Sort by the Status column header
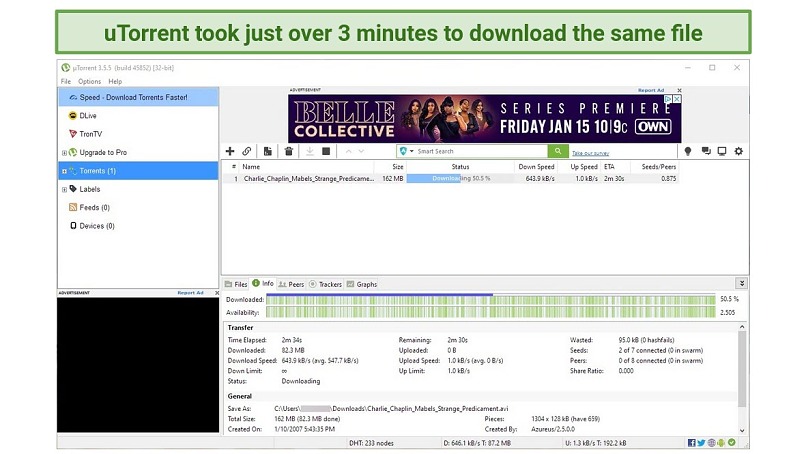The image size is (806, 454). 460,167
